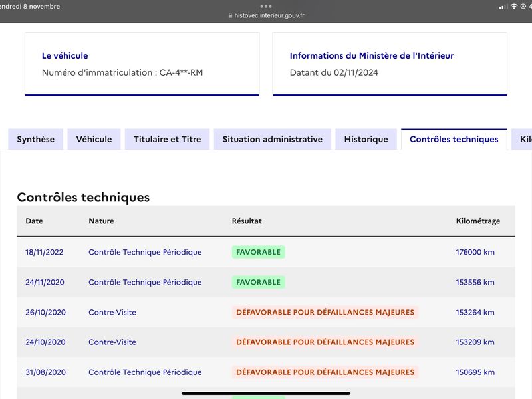Click the FAVORABLE badge for 24/11/2020
The width and height of the screenshot is (532, 399).
pos(258,282)
